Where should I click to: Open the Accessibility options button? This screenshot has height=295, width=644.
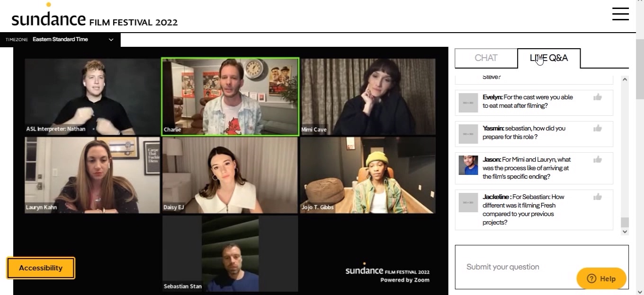pos(41,268)
